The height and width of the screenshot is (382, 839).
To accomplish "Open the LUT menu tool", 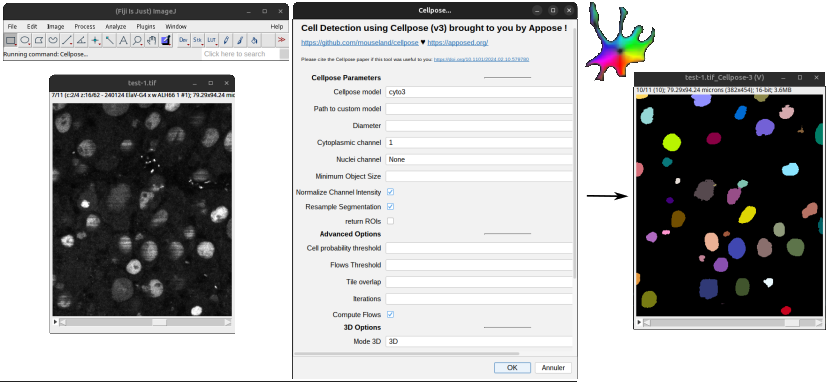I will (212, 40).
